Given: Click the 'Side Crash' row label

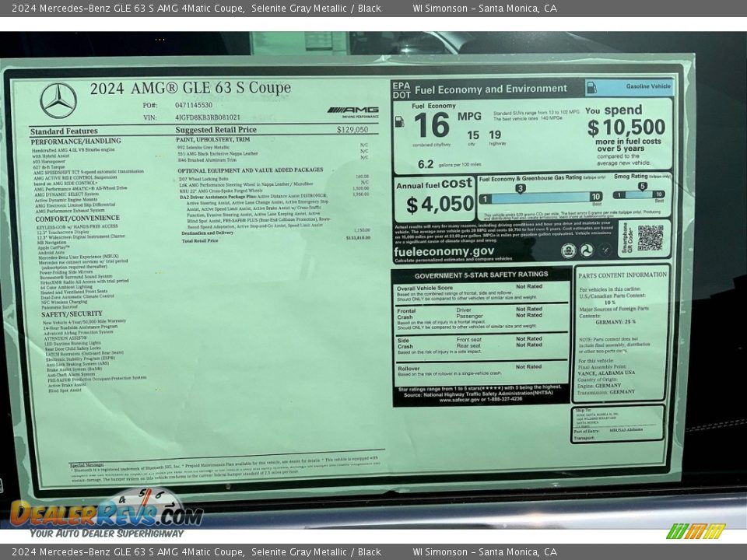Looking at the screenshot, I should click(405, 343).
